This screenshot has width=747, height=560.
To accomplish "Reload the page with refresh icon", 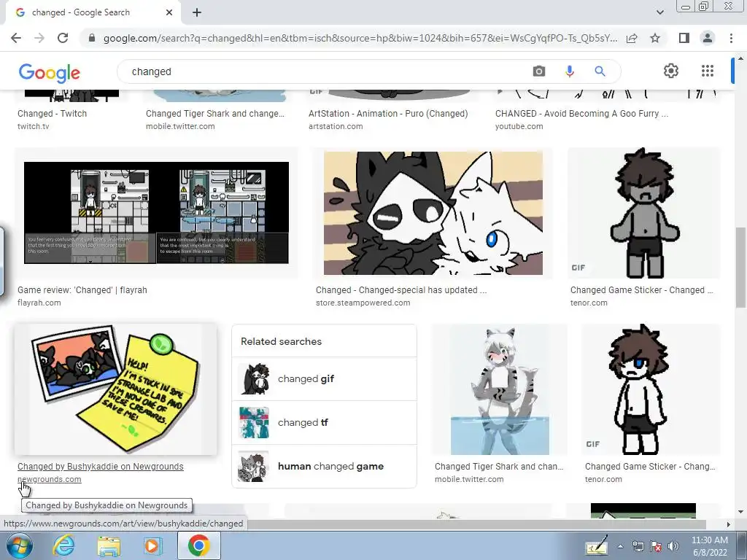I will pos(63,38).
